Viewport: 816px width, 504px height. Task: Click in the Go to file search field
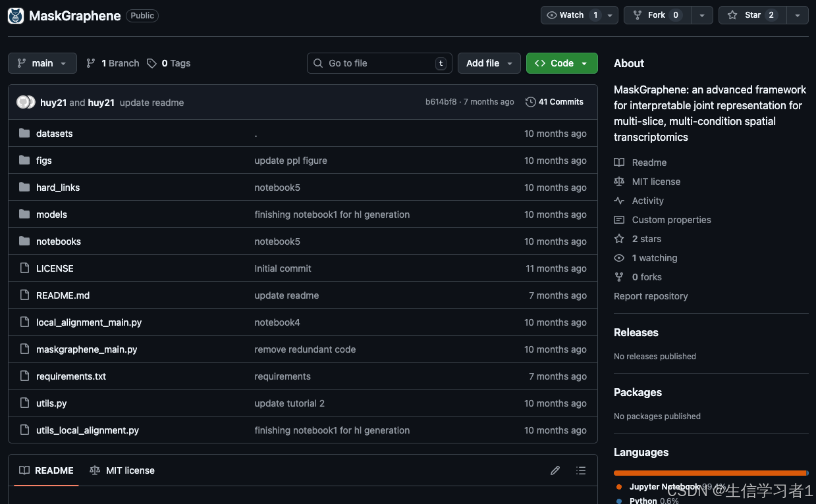click(379, 63)
